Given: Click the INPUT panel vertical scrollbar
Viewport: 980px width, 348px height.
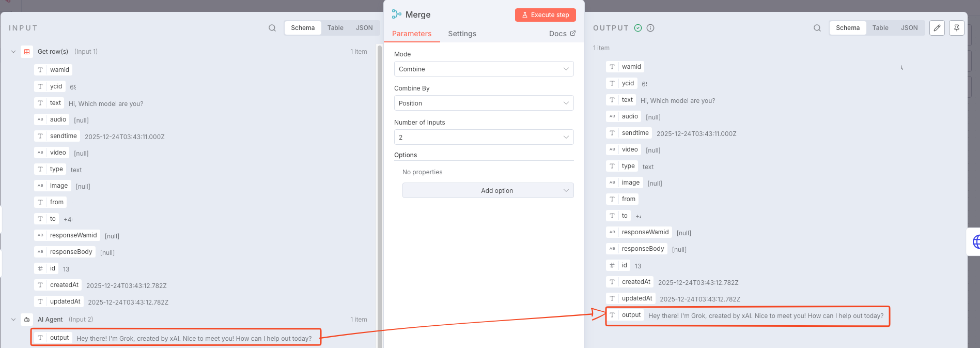Looking at the screenshot, I should tap(380, 196).
